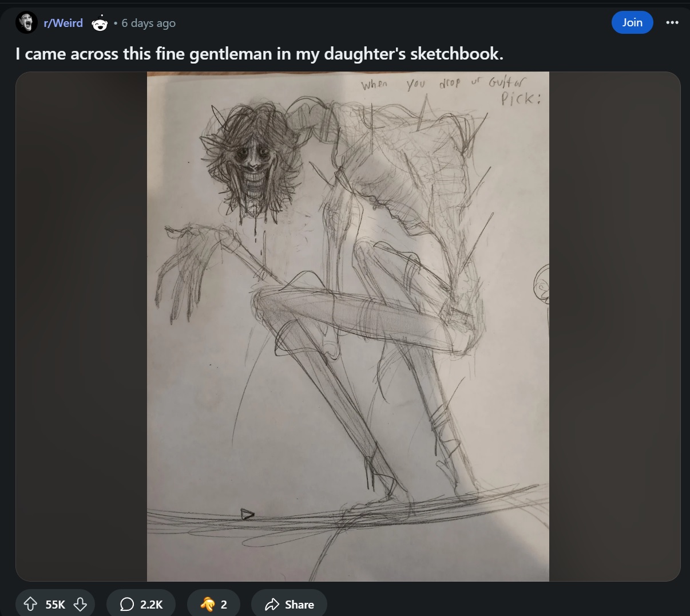
Task: Click the comment bubble icon
Action: click(127, 605)
